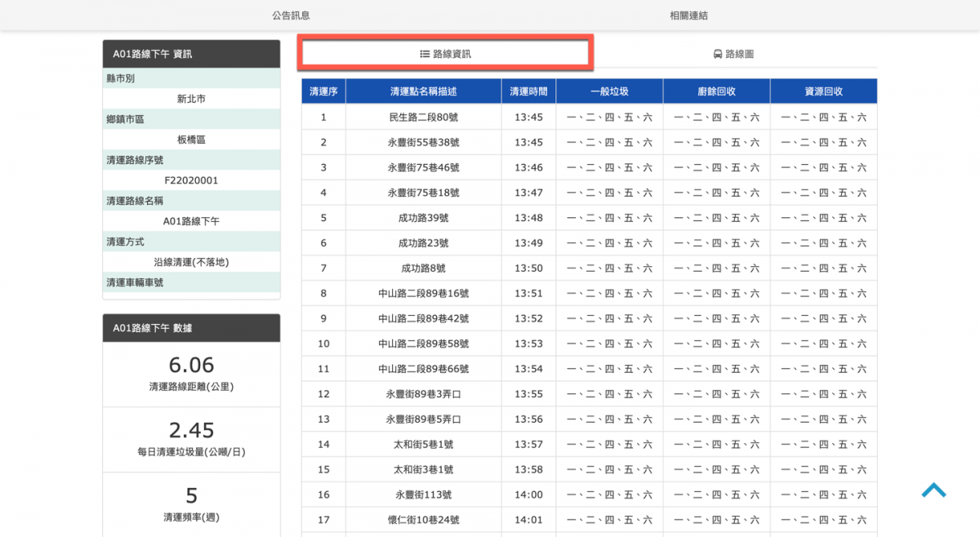Click the A01路線下午 數據 panel header
Screen dimensions: 980x537
191,328
